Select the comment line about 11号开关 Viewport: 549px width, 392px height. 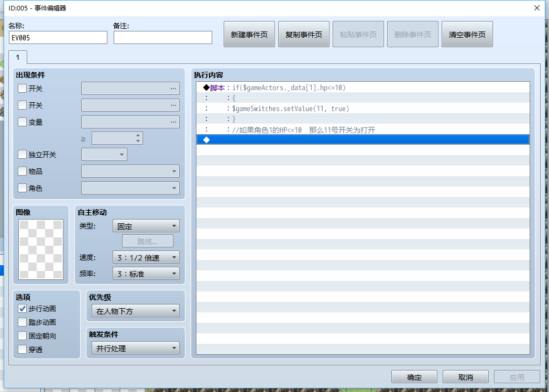[363, 129]
